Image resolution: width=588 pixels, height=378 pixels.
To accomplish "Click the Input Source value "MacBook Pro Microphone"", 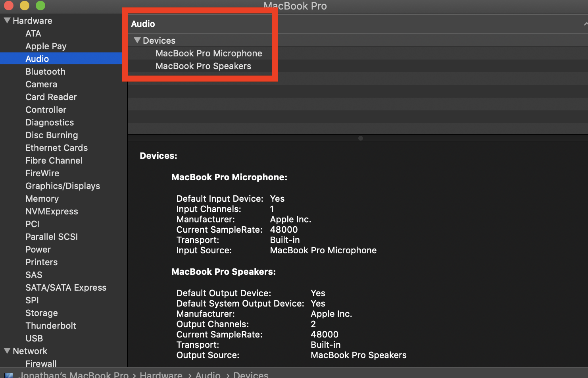I will [x=323, y=250].
